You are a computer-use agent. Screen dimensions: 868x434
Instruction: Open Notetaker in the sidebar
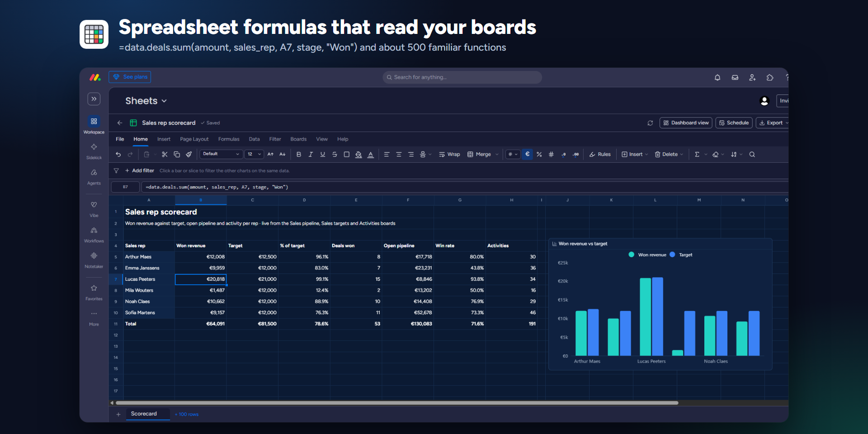(x=94, y=260)
